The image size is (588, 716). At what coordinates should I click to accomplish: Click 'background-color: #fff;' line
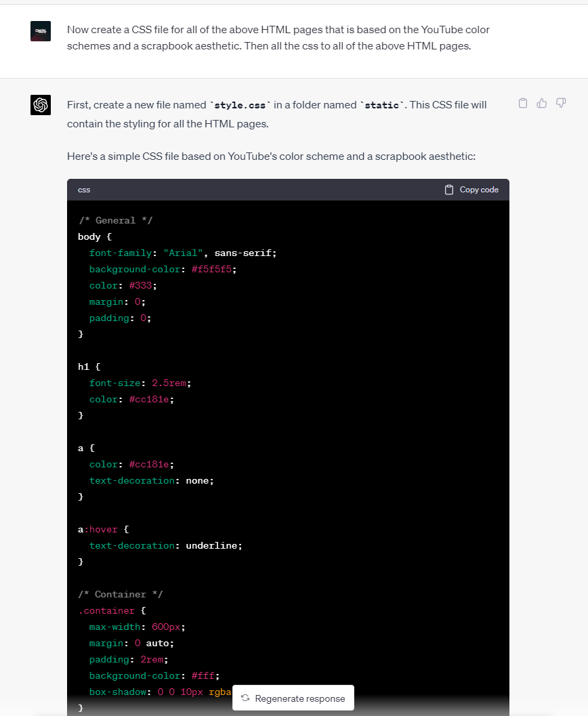click(154, 675)
